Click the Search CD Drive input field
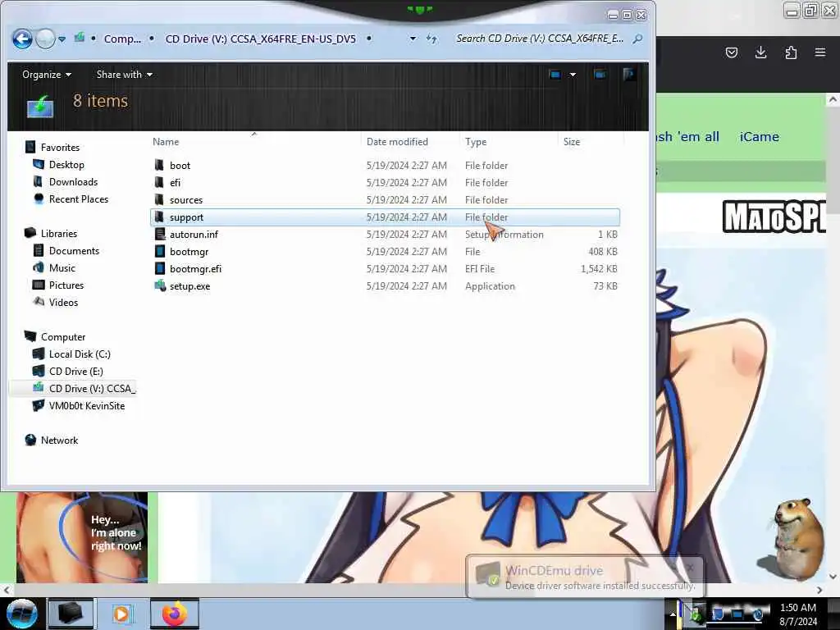The width and height of the screenshot is (840, 630). click(540, 39)
